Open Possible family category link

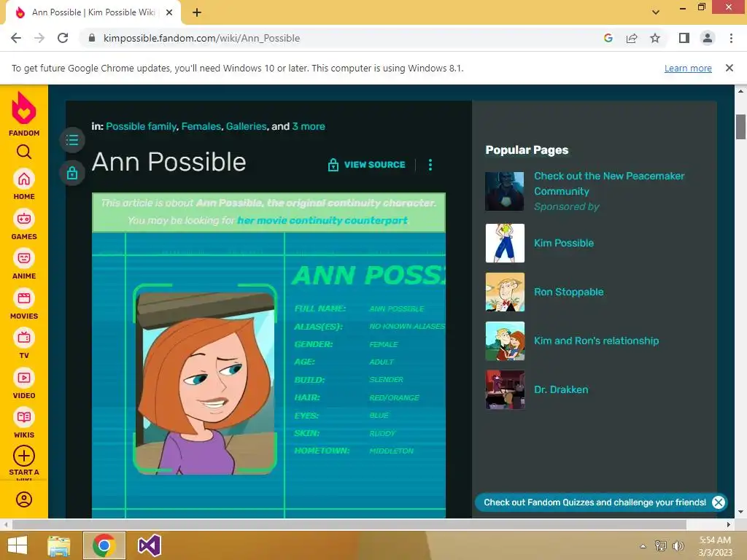pyautogui.click(x=141, y=126)
